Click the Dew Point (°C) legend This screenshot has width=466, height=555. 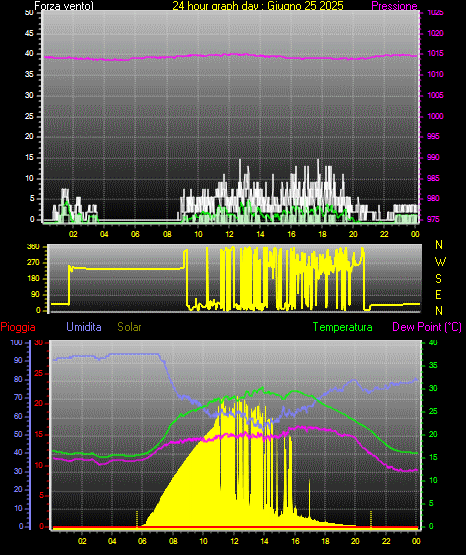(427, 327)
